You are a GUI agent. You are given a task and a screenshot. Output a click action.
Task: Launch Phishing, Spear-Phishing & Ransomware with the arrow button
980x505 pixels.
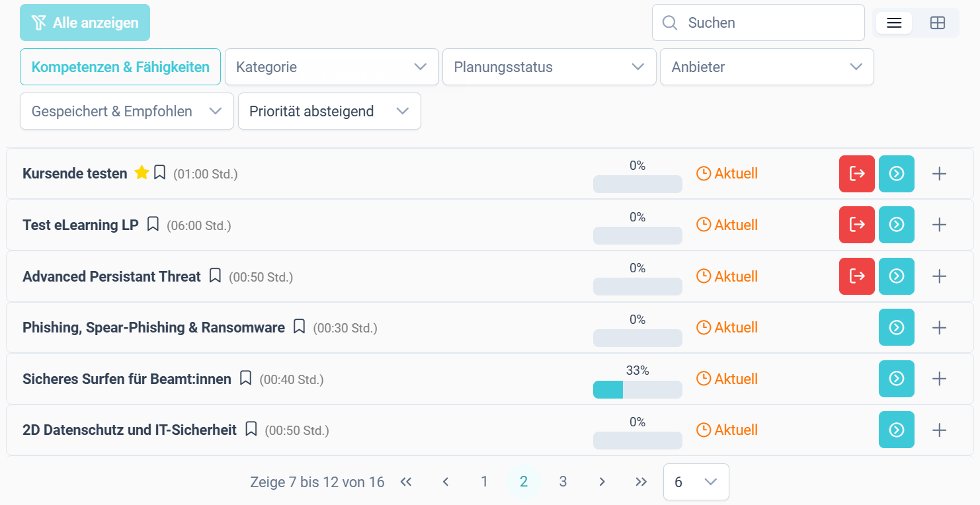coord(896,327)
